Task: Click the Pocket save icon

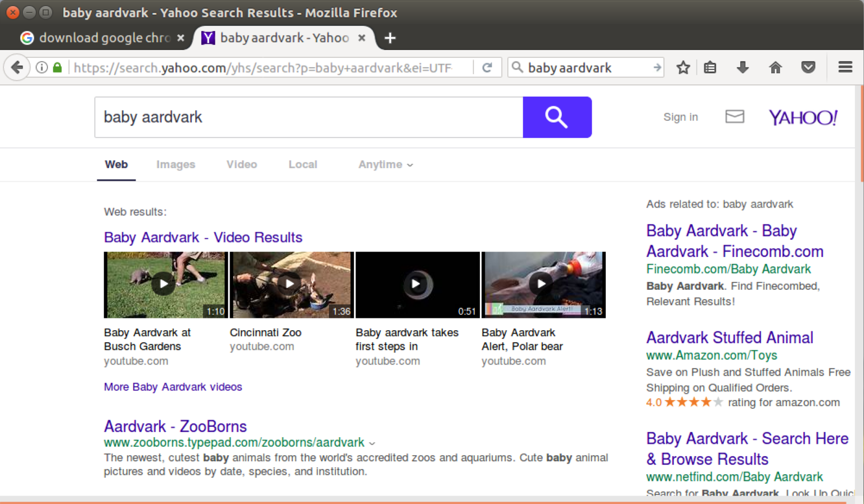Action: [808, 67]
